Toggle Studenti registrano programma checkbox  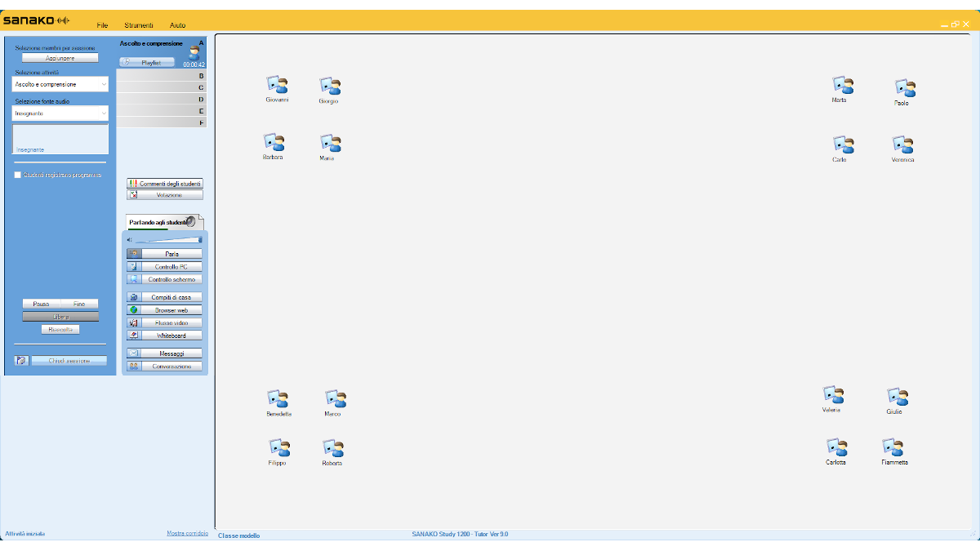coord(18,175)
